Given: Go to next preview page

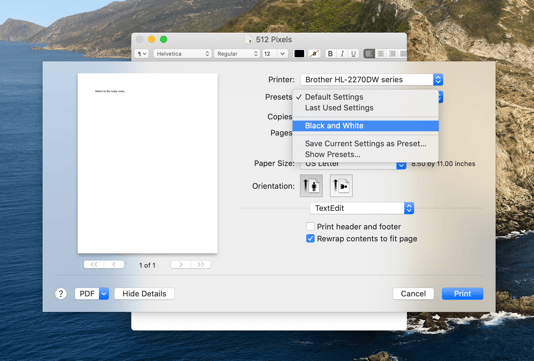Looking at the screenshot, I should click(180, 265).
